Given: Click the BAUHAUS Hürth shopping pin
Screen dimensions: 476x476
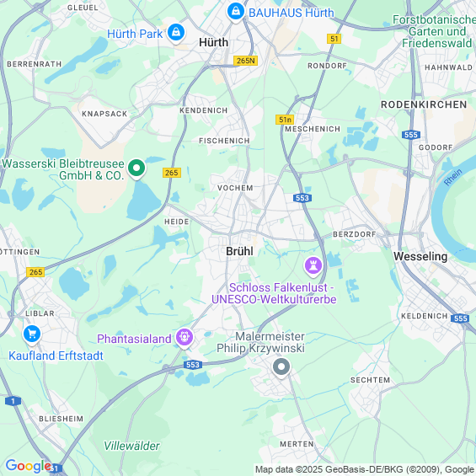Looking at the screenshot, I should pos(236,12).
